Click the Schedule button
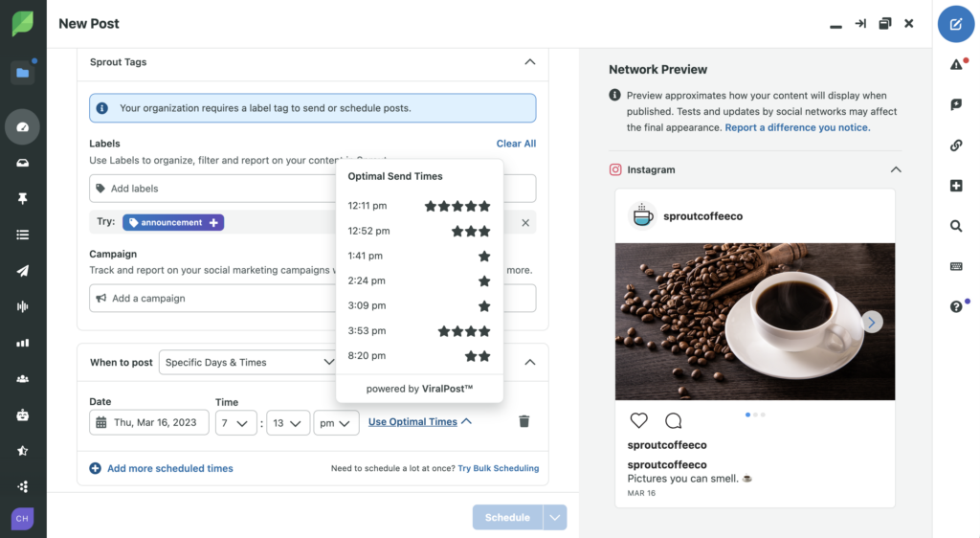This screenshot has height=538, width=980. point(507,517)
